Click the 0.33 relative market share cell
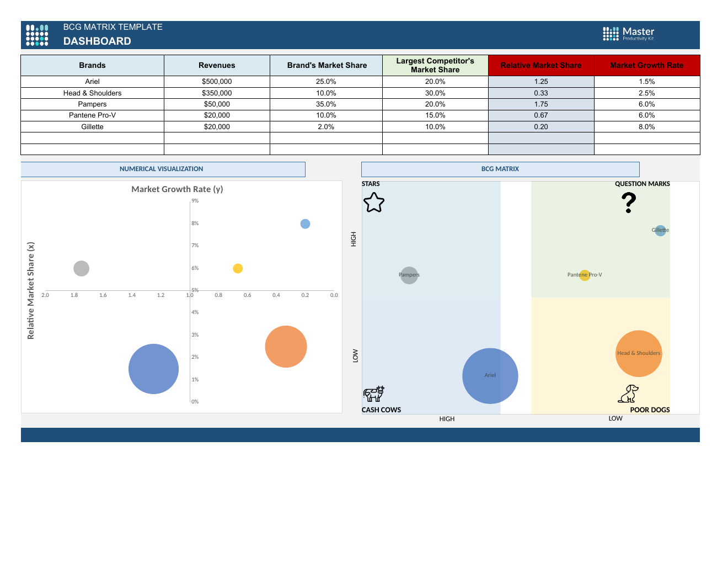The width and height of the screenshot is (728, 563). click(541, 93)
